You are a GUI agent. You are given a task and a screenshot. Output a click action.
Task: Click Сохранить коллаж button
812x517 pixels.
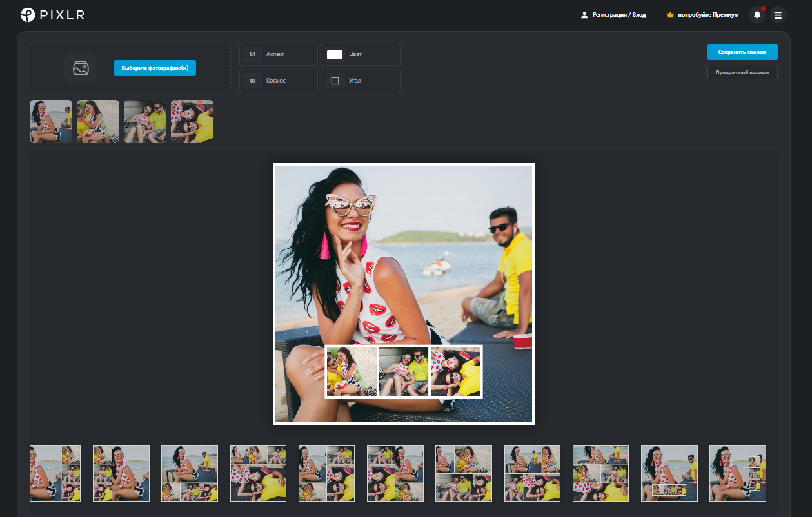[x=742, y=52]
